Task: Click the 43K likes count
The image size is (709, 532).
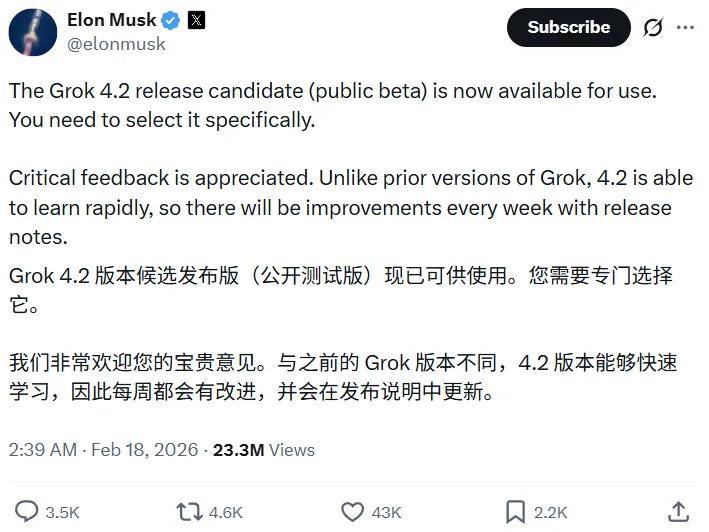Action: (386, 512)
